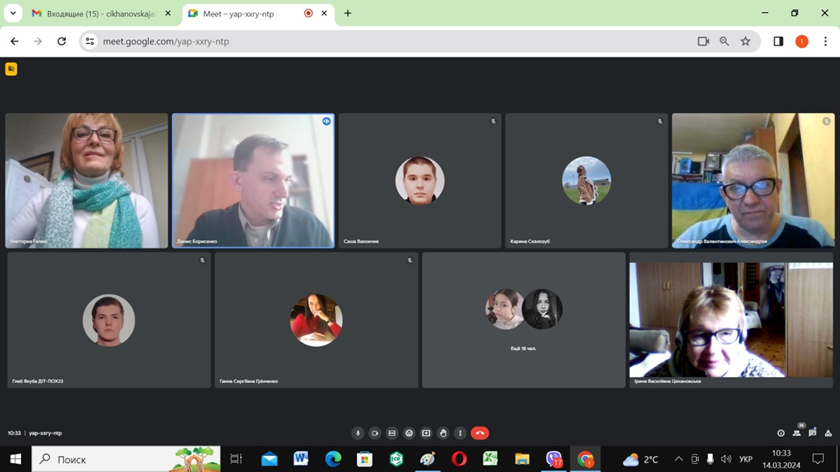This screenshot has width=840, height=472.
Task: Open the Paint palette app on taskbar
Action: click(x=428, y=459)
